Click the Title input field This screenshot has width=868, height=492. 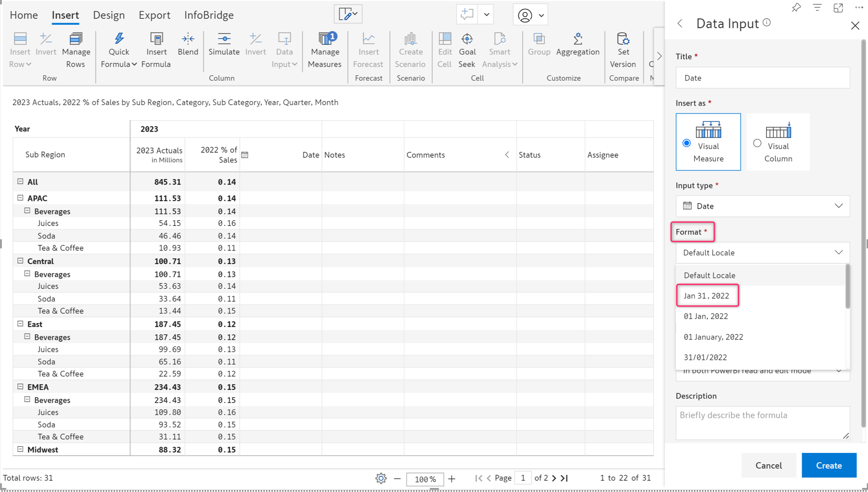click(x=763, y=78)
